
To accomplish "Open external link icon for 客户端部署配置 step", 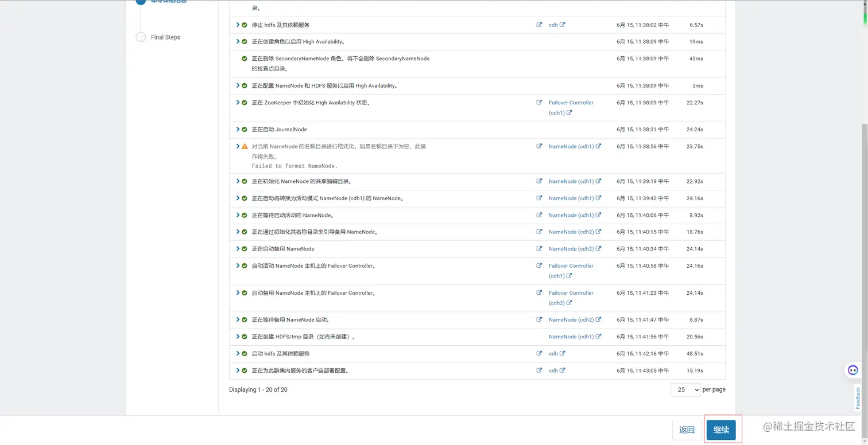I will tap(539, 370).
